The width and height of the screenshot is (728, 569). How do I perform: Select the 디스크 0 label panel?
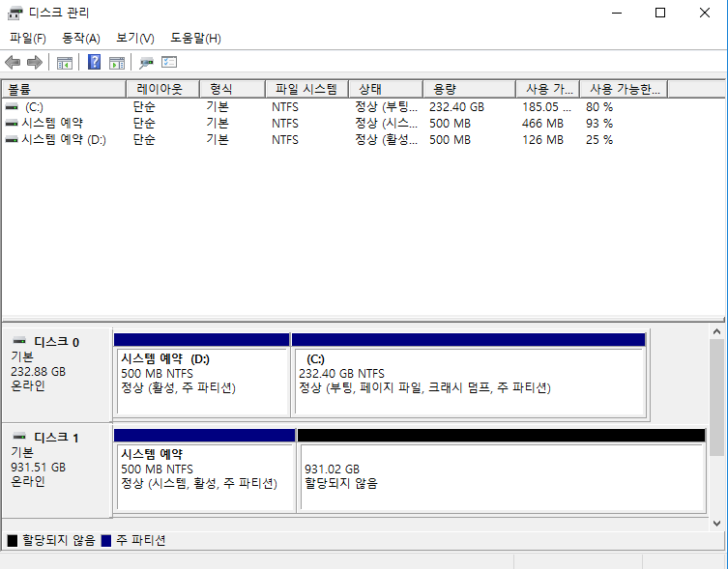click(57, 375)
